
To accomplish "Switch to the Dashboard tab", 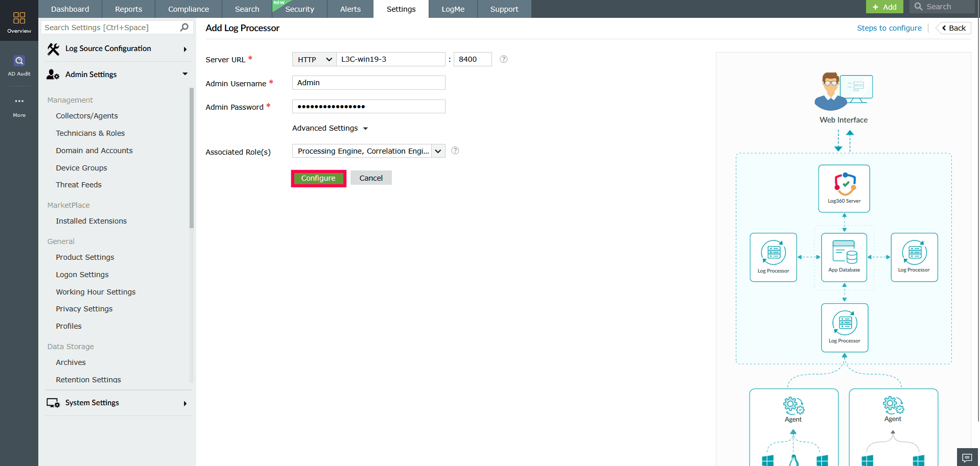I will pyautogui.click(x=70, y=9).
